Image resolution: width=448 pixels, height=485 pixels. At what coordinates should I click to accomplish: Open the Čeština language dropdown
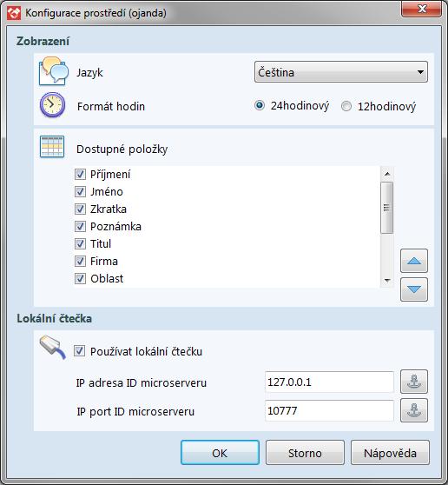tap(341, 72)
